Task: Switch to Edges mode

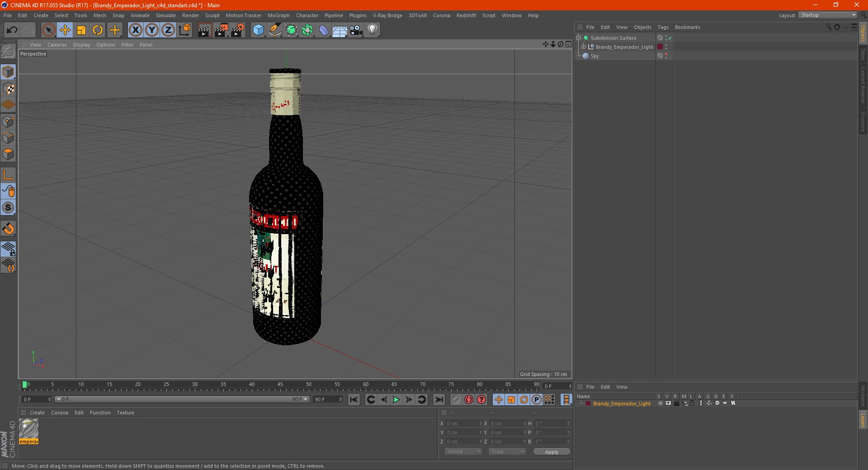Action: (8, 138)
